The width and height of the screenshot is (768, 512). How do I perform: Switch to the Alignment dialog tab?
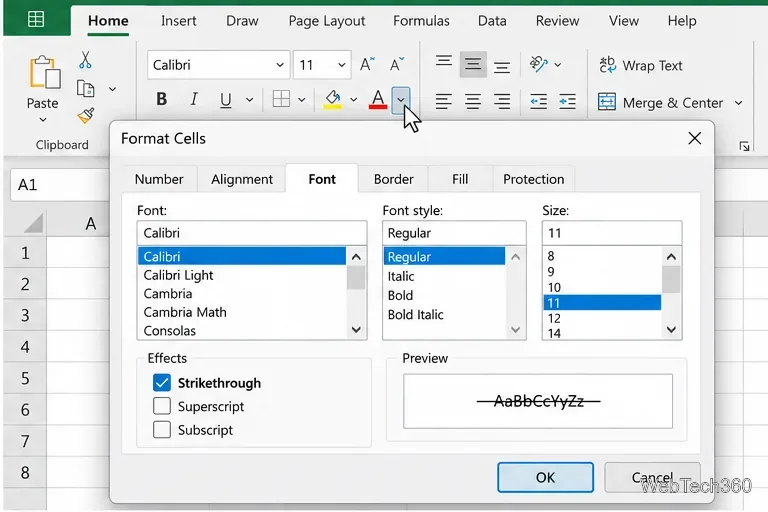click(242, 179)
